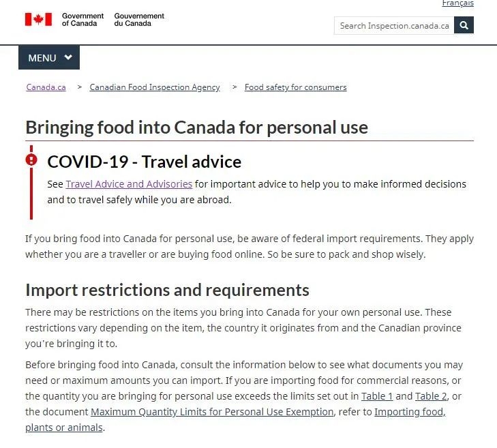The height and width of the screenshot is (448, 497).
Task: Click the red COVID-19 alert icon
Action: point(31,160)
